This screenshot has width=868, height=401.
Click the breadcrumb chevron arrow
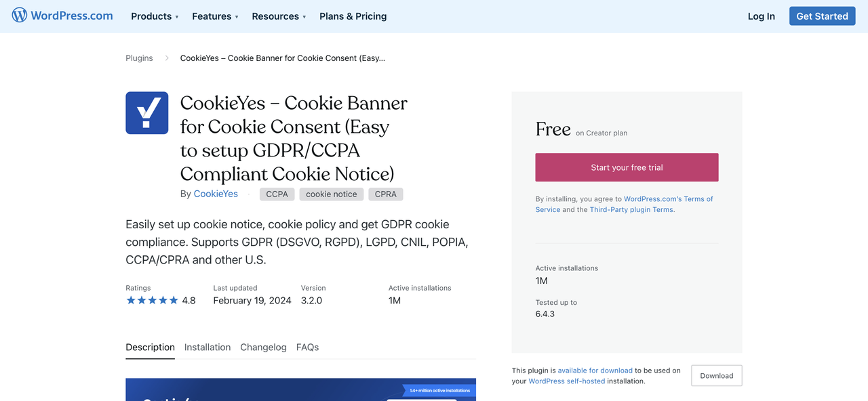167,58
